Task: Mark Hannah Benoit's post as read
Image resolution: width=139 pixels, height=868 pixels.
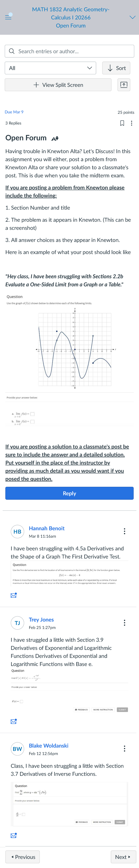Action: pos(13,595)
